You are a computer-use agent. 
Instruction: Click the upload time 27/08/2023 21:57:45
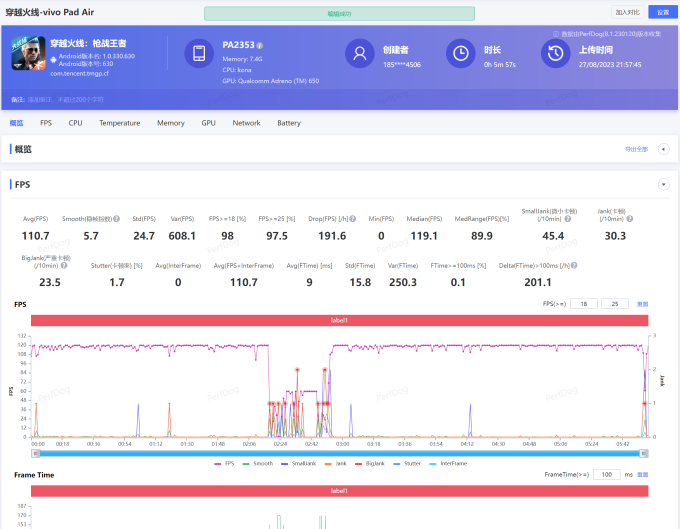pos(610,65)
